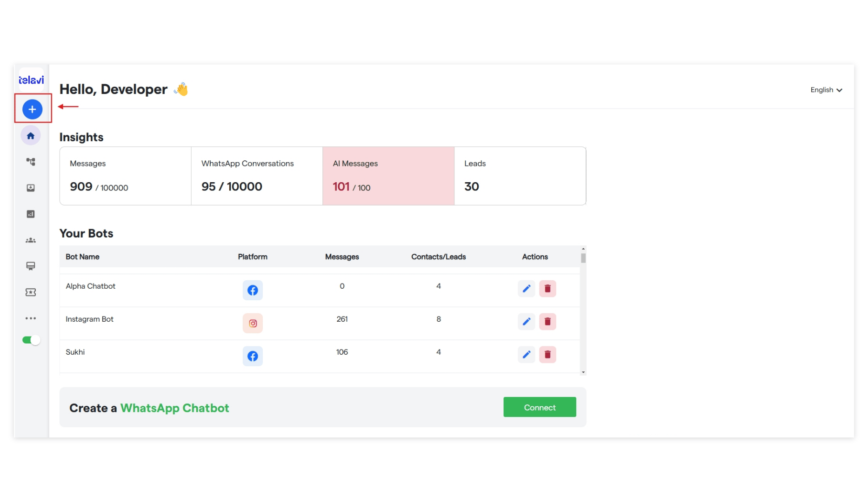Click the WhatsApp Chatbot green text
The width and height of the screenshot is (868, 502).
(x=175, y=408)
